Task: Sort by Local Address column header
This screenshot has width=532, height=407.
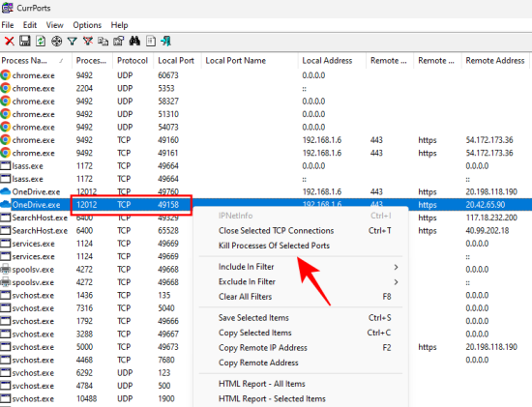Action: 332,61
